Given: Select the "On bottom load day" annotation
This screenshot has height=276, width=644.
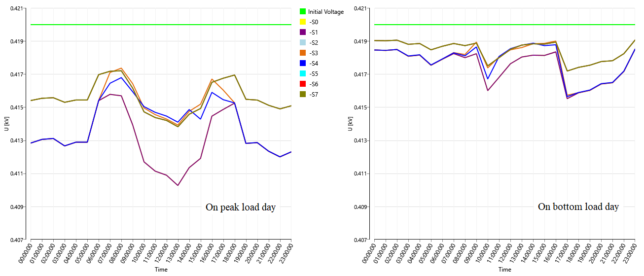Looking at the screenshot, I should pos(578,207).
